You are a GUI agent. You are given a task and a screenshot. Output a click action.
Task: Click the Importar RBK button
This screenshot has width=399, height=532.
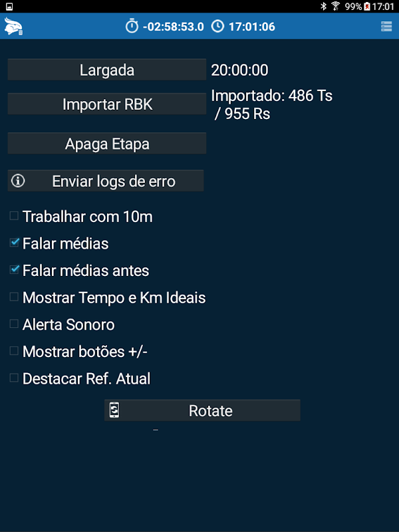coord(107,104)
